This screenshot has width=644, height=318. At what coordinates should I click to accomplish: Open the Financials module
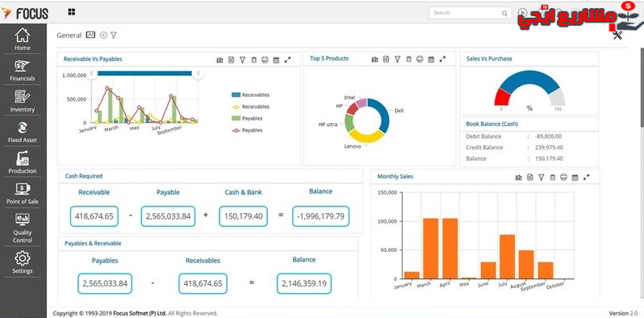[23, 70]
